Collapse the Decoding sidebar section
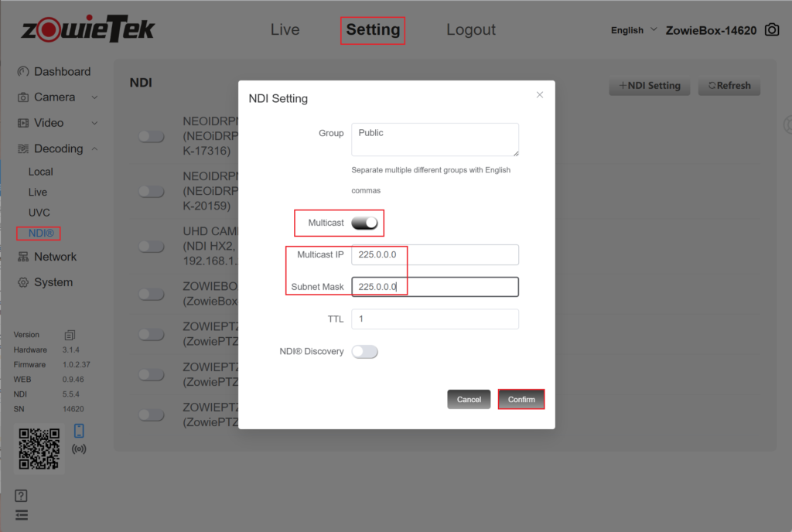The height and width of the screenshot is (532, 792). [x=94, y=148]
